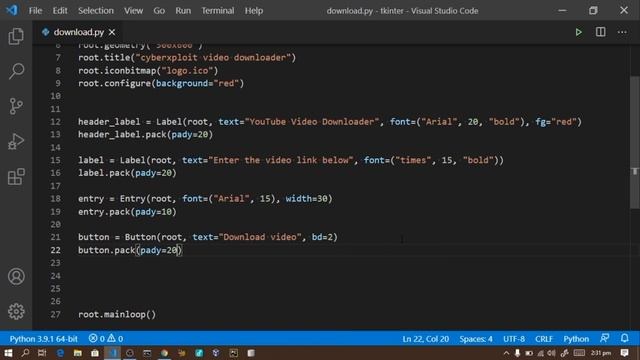Change end of line sequence CRLF
Screen dimensions: 640x360
[544, 339]
